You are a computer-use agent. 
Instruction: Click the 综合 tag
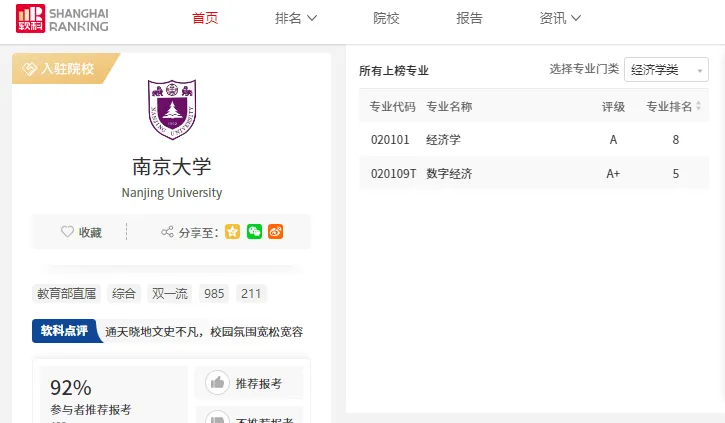click(x=123, y=294)
